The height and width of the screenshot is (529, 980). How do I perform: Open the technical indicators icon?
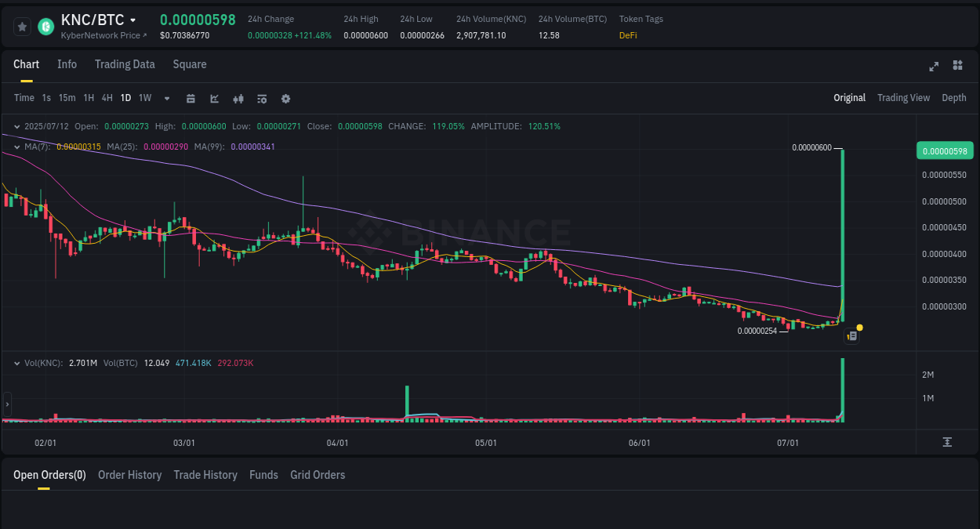[262, 98]
